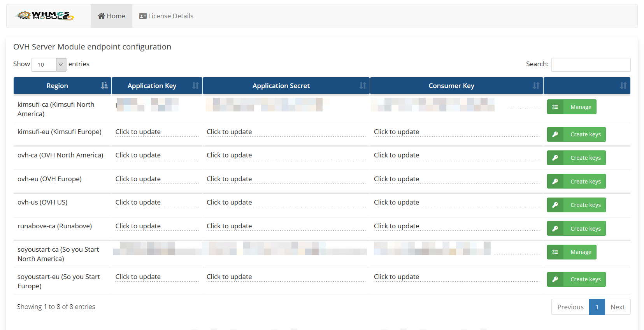
Task: Click the key icon in the runabove-ca row
Action: (x=555, y=229)
